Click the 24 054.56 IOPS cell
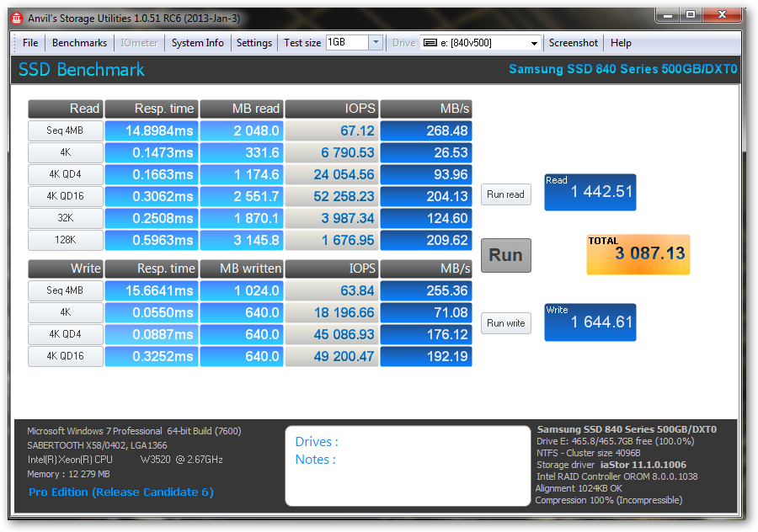The height and width of the screenshot is (532, 758). point(332,174)
